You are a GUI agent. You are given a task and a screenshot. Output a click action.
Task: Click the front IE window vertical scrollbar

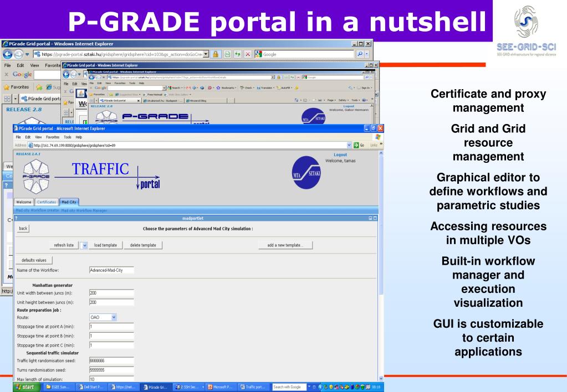(x=381, y=266)
